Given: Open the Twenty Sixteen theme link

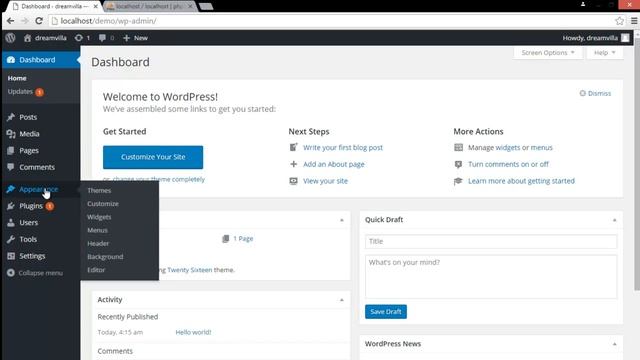Looking at the screenshot, I should pyautogui.click(x=190, y=270).
